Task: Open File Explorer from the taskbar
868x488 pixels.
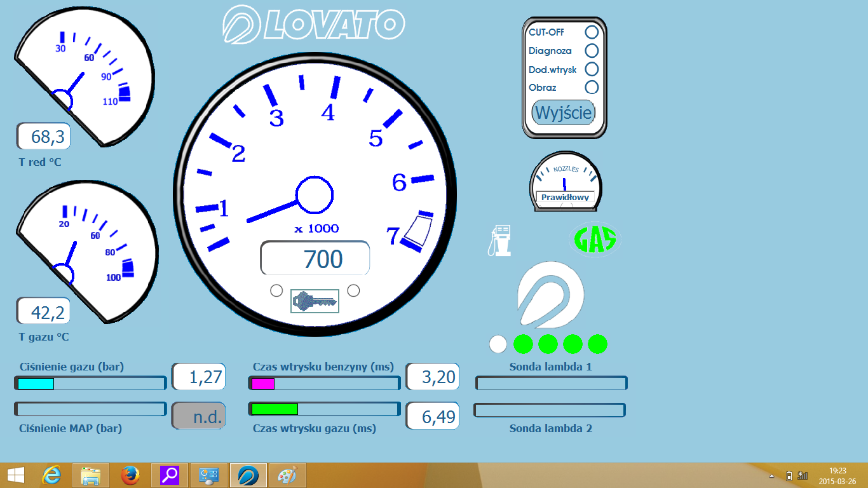Action: (x=91, y=475)
